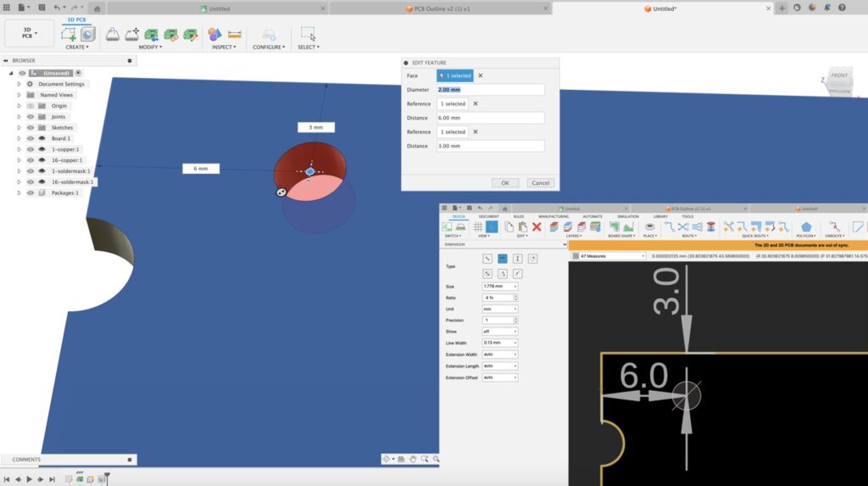Expand the Document Settings node

coord(19,84)
